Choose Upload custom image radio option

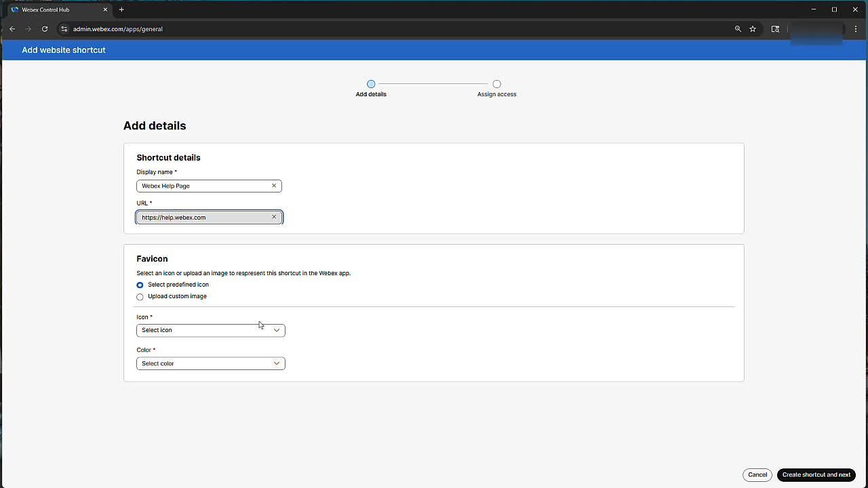coord(140,297)
